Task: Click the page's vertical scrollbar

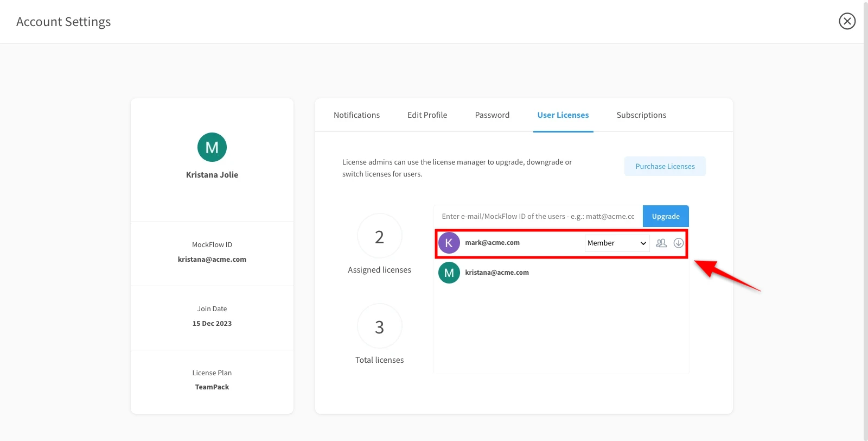Action: [x=866, y=220]
